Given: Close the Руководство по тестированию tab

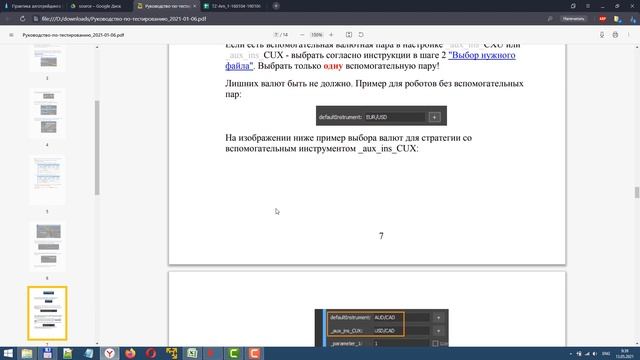Looking at the screenshot, I should pos(194,6).
